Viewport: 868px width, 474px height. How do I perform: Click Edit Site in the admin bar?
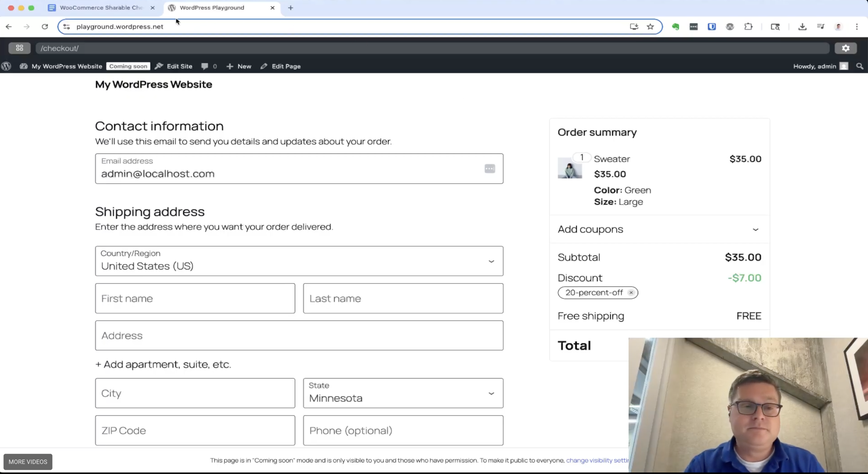174,66
